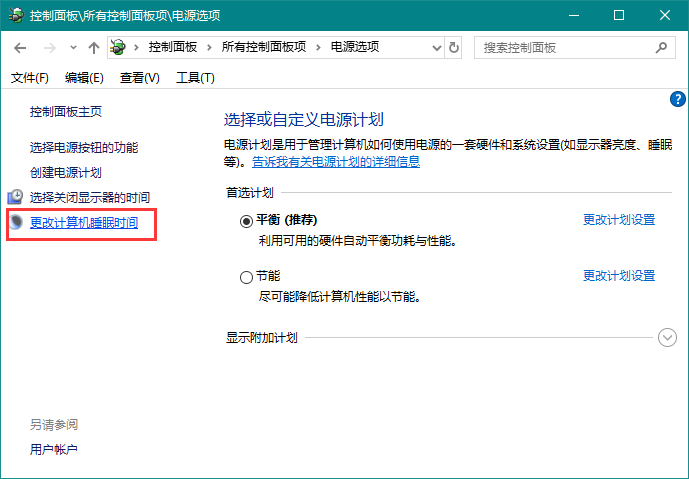Viewport: 689px width, 479px height.
Task: Go up one level with the up arrow
Action: point(94,47)
